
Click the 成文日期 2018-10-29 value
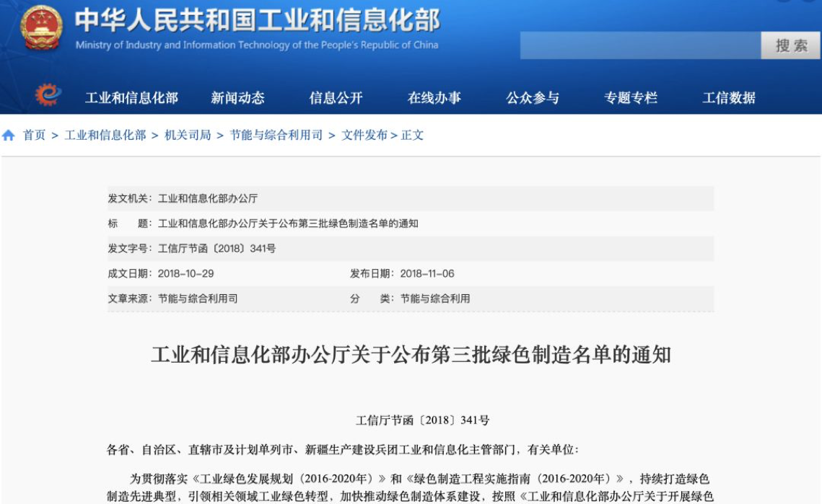185,273
